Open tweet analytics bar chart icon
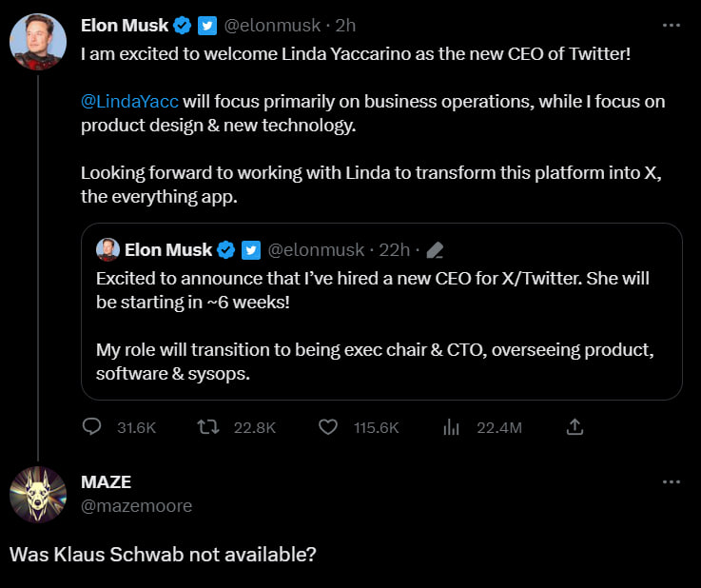 coord(452,427)
